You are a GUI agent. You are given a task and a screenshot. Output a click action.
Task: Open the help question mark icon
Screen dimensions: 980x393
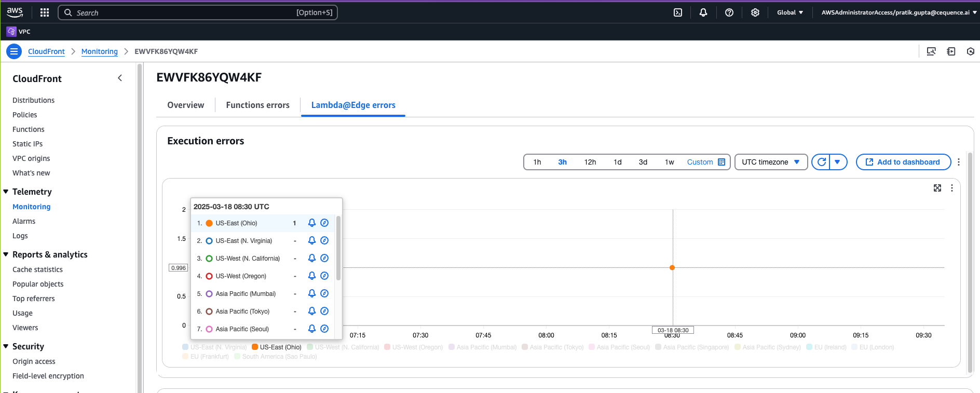coord(729,12)
